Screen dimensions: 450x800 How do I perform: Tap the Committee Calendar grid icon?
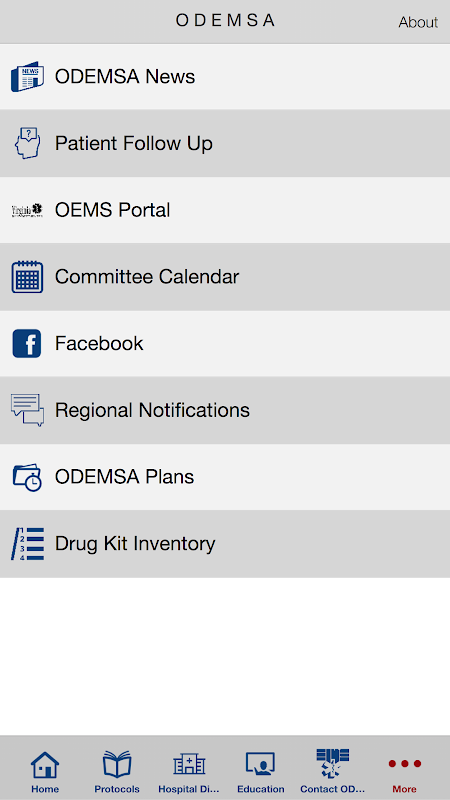point(28,277)
